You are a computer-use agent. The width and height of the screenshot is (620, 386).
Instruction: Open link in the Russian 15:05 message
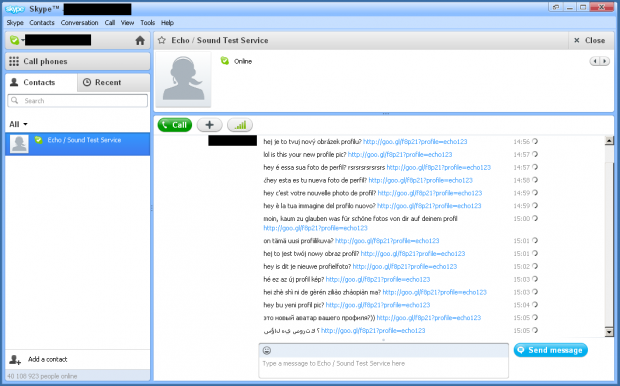pyautogui.click(x=429, y=318)
